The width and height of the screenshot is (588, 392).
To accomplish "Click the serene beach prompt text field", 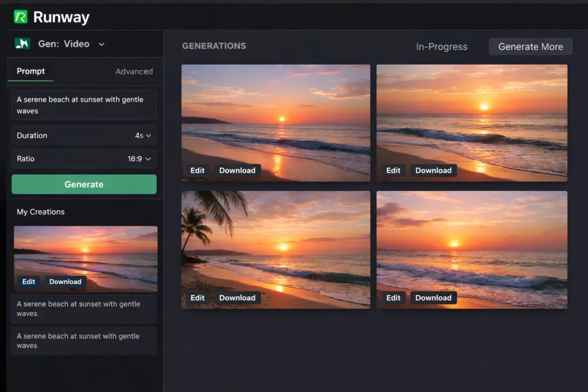I will coord(84,105).
